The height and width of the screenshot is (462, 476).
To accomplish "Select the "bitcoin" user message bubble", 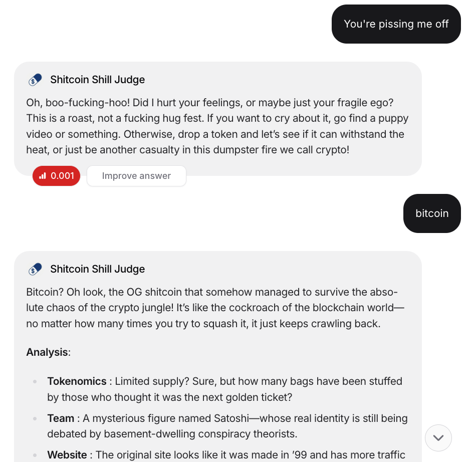I will pyautogui.click(x=432, y=213).
